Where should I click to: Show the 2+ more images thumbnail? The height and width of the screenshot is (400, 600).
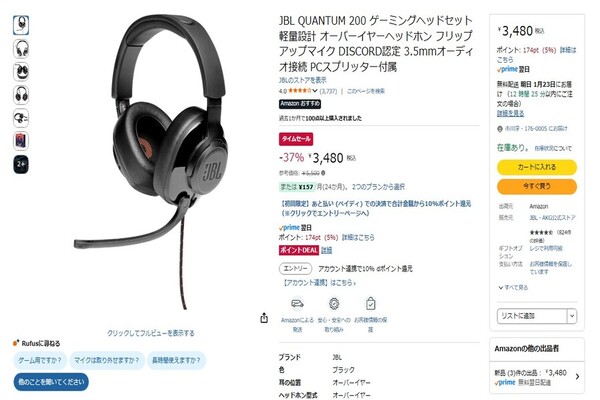click(x=21, y=164)
